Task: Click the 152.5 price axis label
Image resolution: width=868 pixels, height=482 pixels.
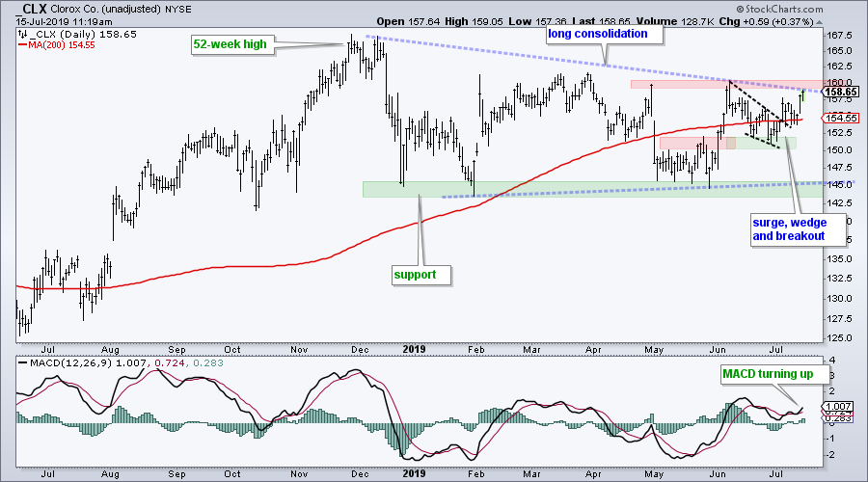Action: 840,133
